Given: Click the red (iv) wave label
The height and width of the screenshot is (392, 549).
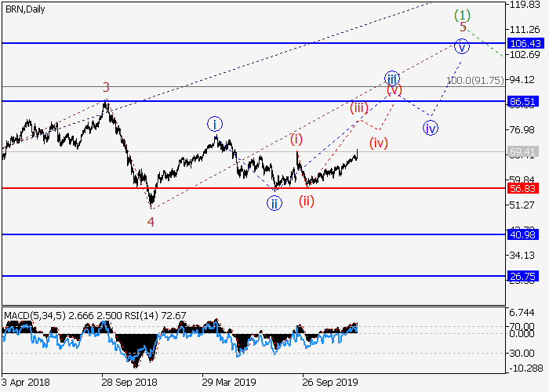Looking at the screenshot, I should [x=379, y=143].
